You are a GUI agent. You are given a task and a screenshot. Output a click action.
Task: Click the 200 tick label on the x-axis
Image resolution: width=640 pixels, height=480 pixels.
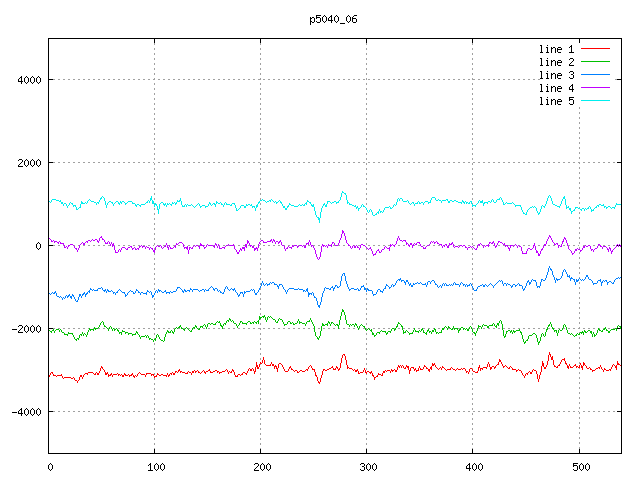261,466
